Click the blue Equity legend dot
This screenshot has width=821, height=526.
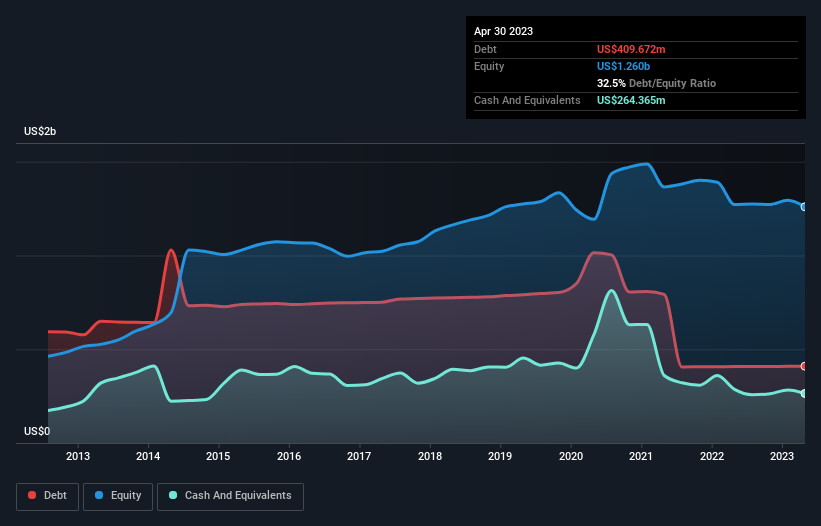[x=99, y=495]
